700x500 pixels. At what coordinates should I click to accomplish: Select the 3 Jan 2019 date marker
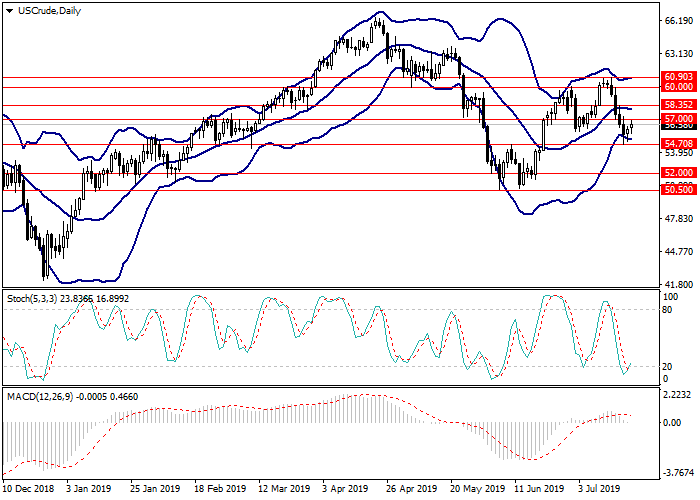89,491
